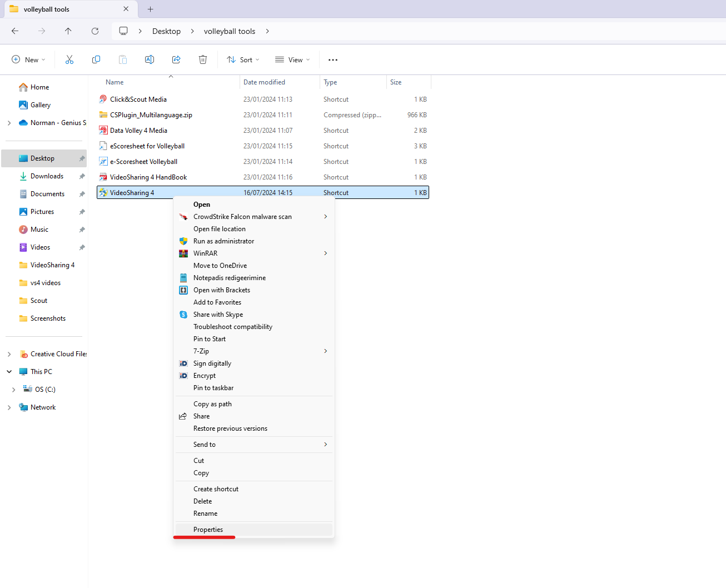Click the Delete trash icon in toolbar
Image resolution: width=726 pixels, height=588 pixels.
[203, 59]
